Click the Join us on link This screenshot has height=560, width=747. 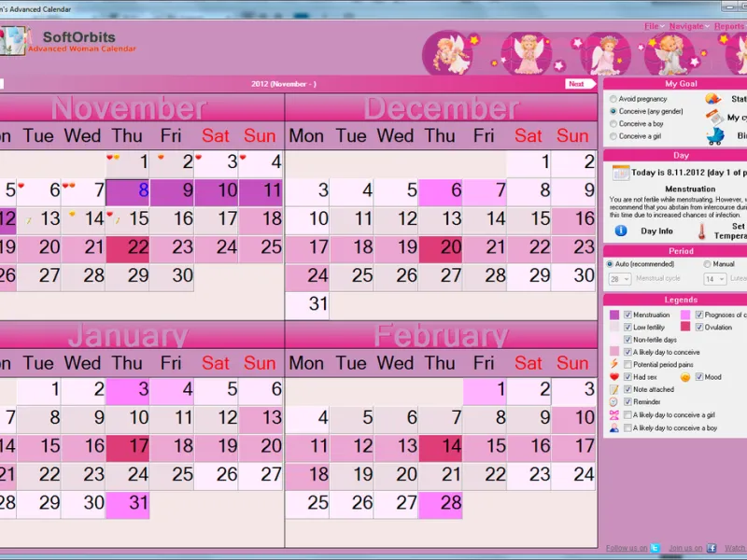tap(685, 548)
